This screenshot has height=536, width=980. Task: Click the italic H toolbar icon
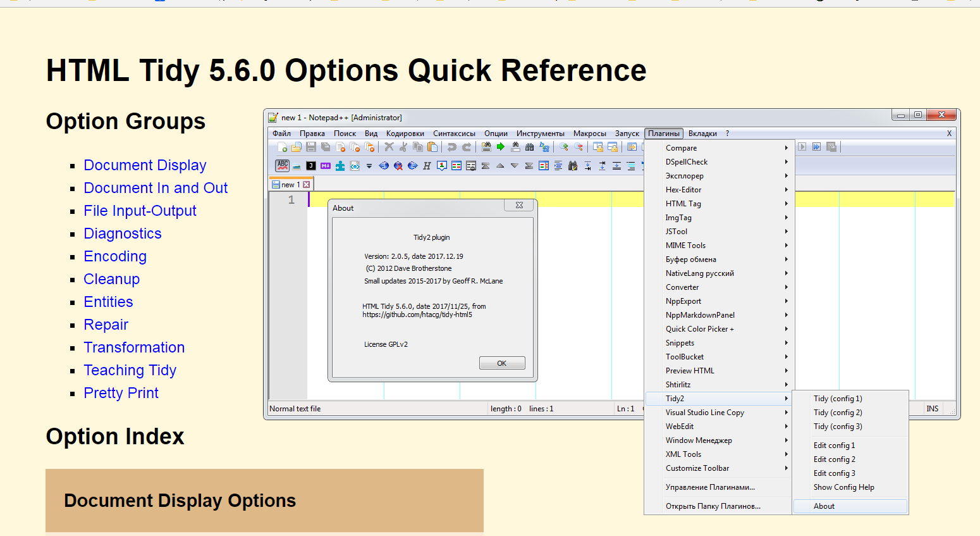pos(427,166)
